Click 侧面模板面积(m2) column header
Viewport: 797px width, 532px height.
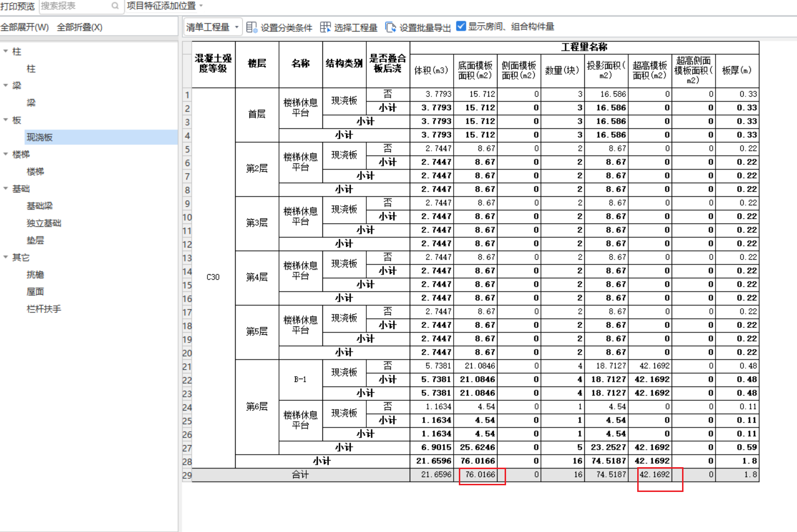pos(519,71)
